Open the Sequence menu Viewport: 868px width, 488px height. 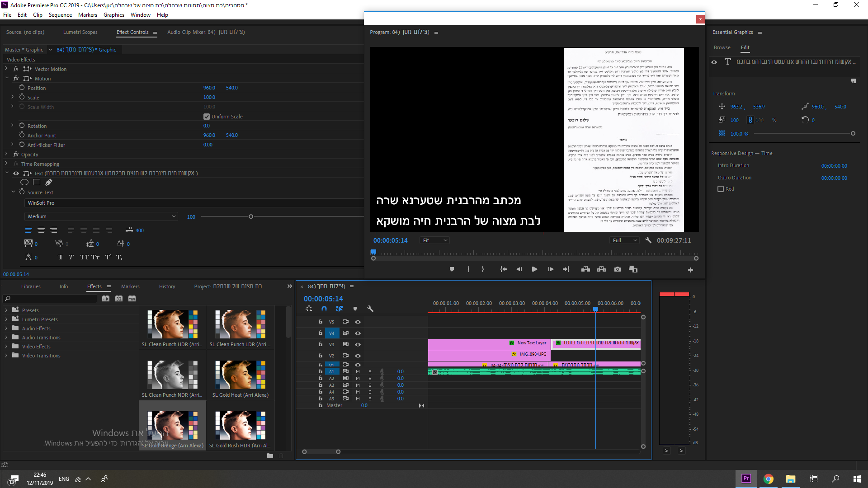pyautogui.click(x=60, y=15)
